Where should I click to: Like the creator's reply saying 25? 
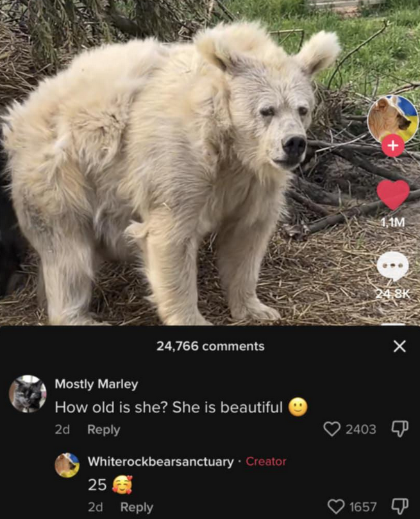click(x=335, y=506)
